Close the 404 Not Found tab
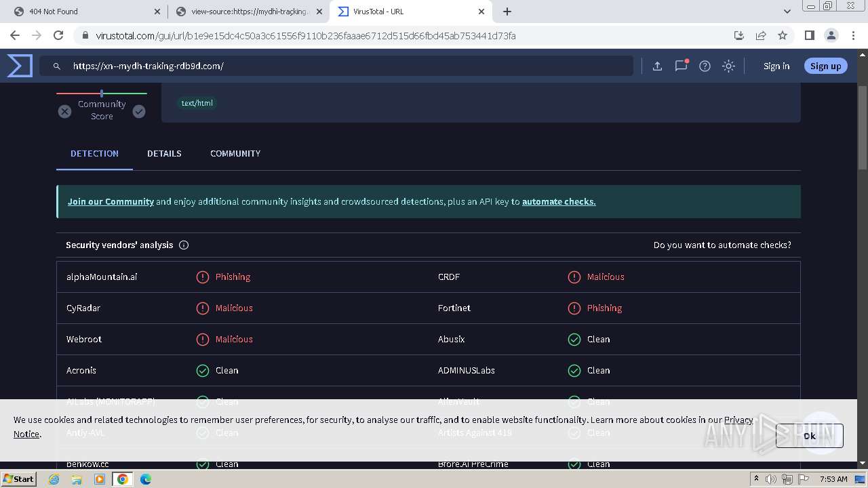 pos(157,12)
